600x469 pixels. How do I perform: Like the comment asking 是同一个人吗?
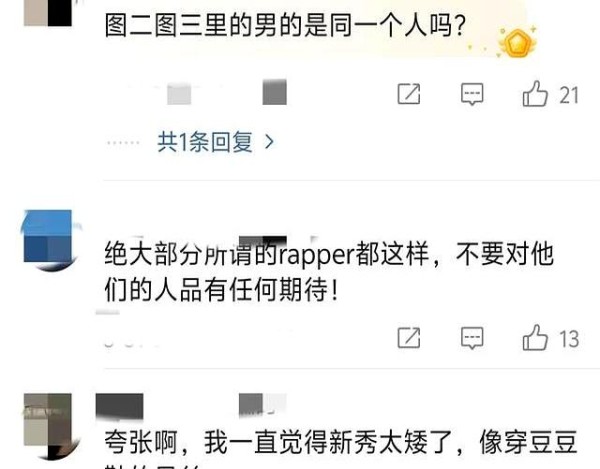[535, 94]
